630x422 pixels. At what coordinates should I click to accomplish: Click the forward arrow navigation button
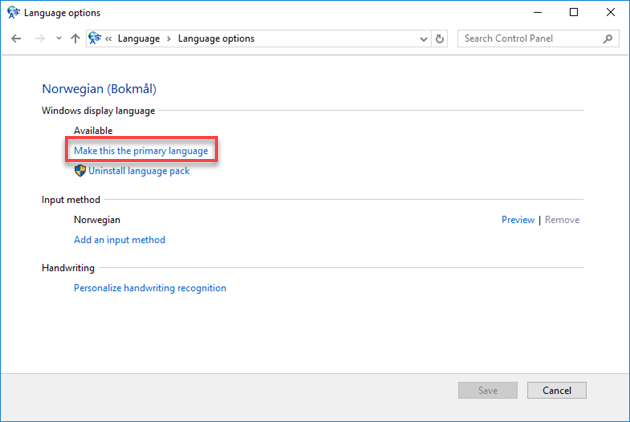tap(40, 39)
